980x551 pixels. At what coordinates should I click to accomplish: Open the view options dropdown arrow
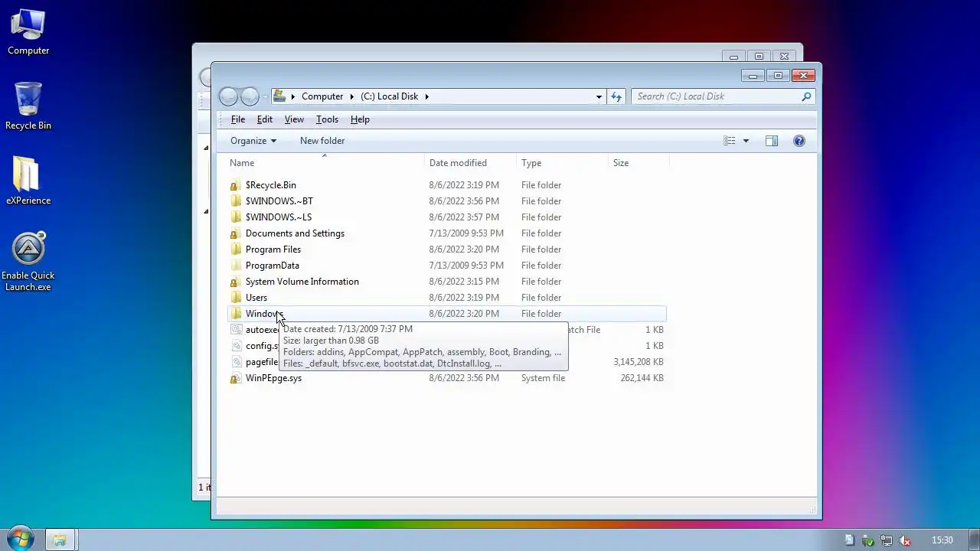[746, 141]
